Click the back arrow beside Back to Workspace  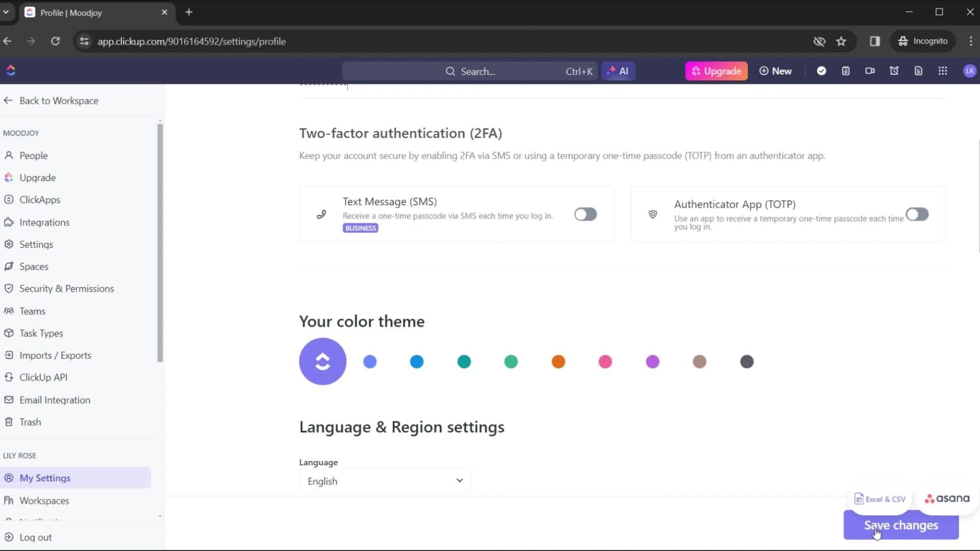(8, 101)
